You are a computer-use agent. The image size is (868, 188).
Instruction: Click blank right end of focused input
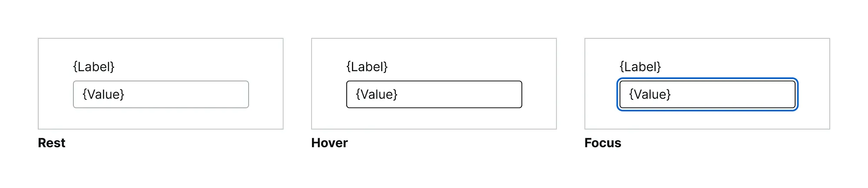[764, 94]
